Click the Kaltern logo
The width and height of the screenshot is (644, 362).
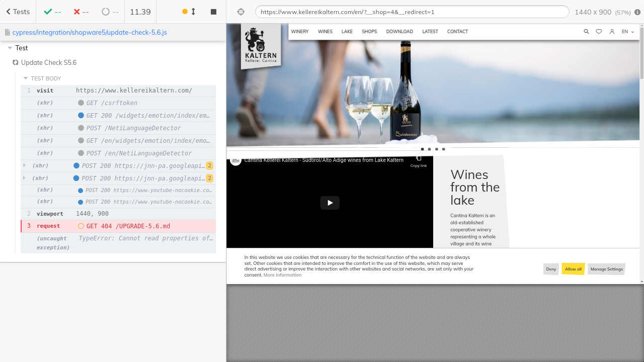[261, 46]
